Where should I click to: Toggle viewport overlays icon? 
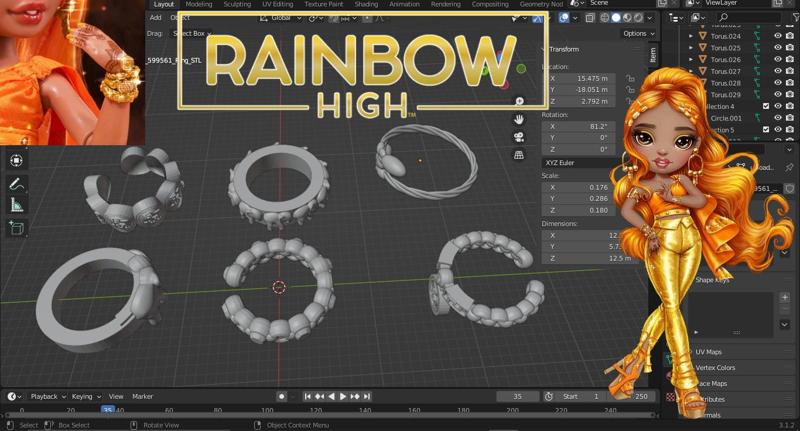(x=564, y=18)
